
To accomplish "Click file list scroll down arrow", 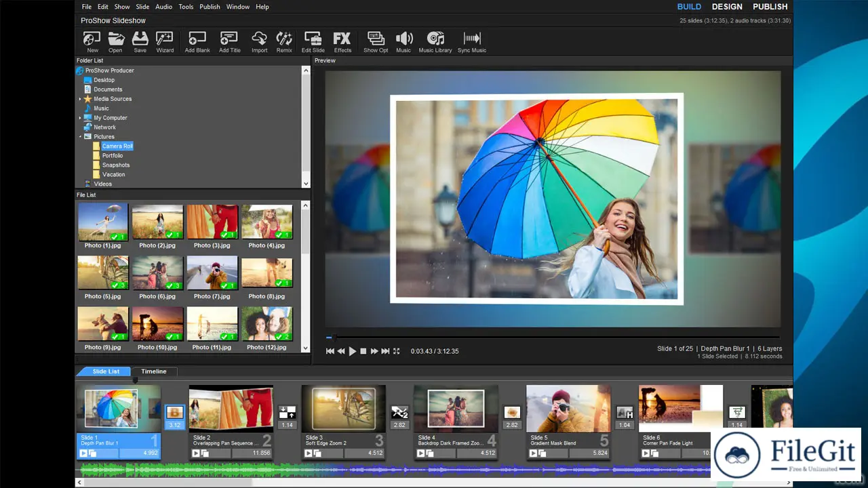I will (306, 348).
